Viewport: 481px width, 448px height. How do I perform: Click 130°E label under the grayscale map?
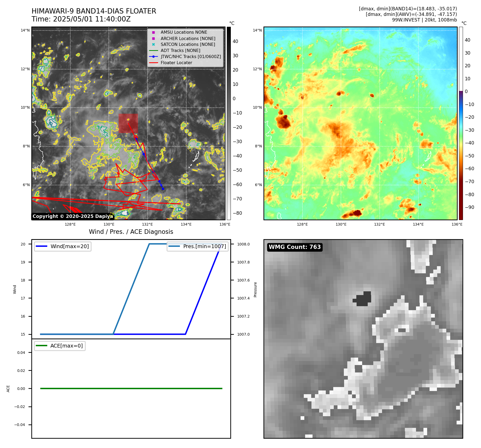[109, 224]
